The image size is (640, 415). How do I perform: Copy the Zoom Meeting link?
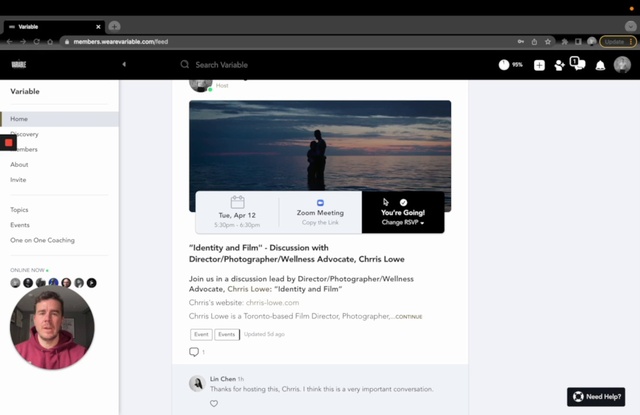tap(320, 223)
